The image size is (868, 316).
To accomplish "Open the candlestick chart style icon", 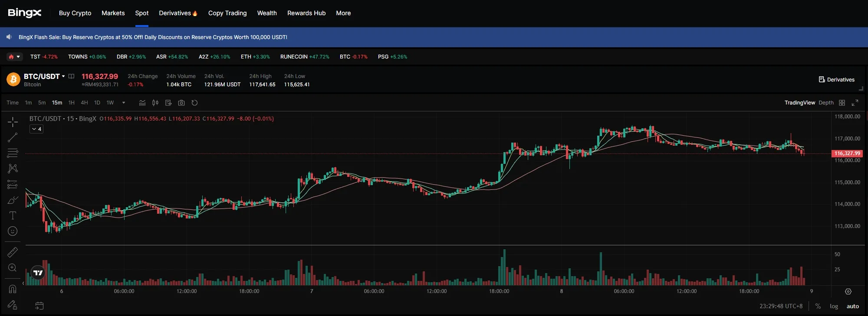I will pyautogui.click(x=155, y=103).
